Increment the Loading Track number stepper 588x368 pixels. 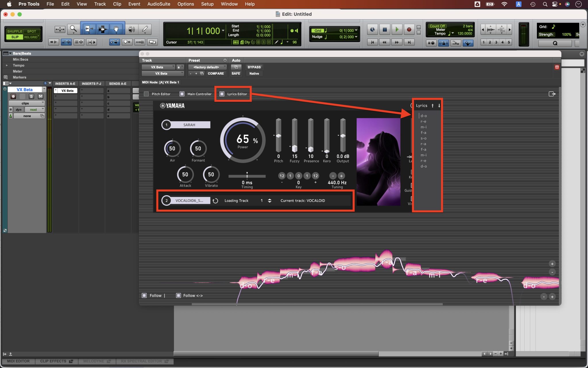point(269,199)
